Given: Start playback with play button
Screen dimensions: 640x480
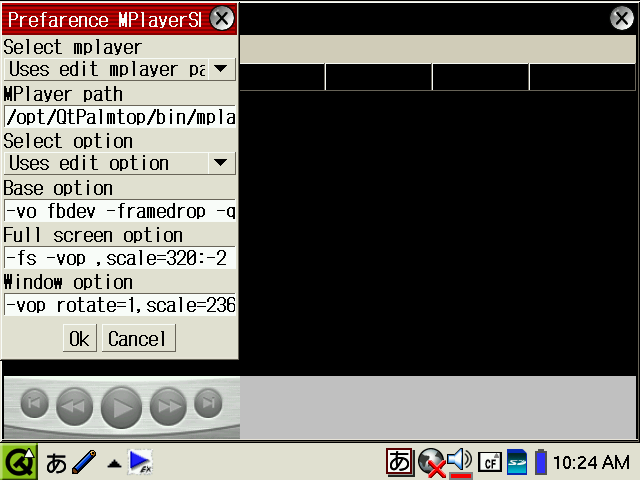Looking at the screenshot, I should (121, 408).
